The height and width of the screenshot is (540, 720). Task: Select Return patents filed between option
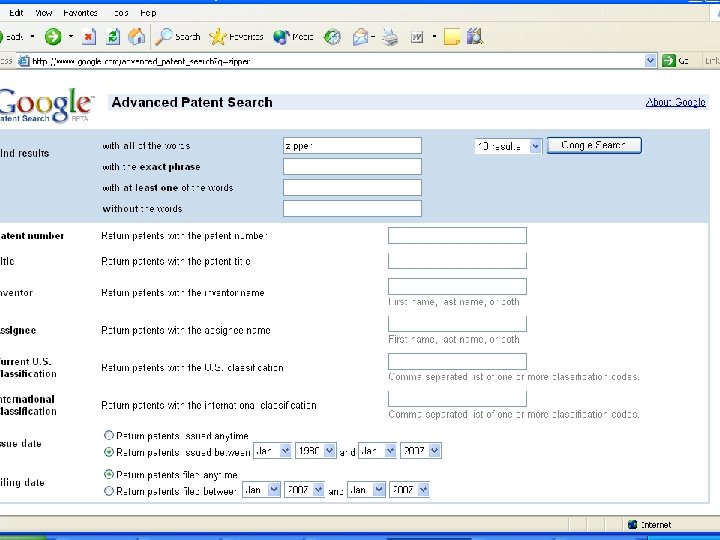(x=109, y=491)
